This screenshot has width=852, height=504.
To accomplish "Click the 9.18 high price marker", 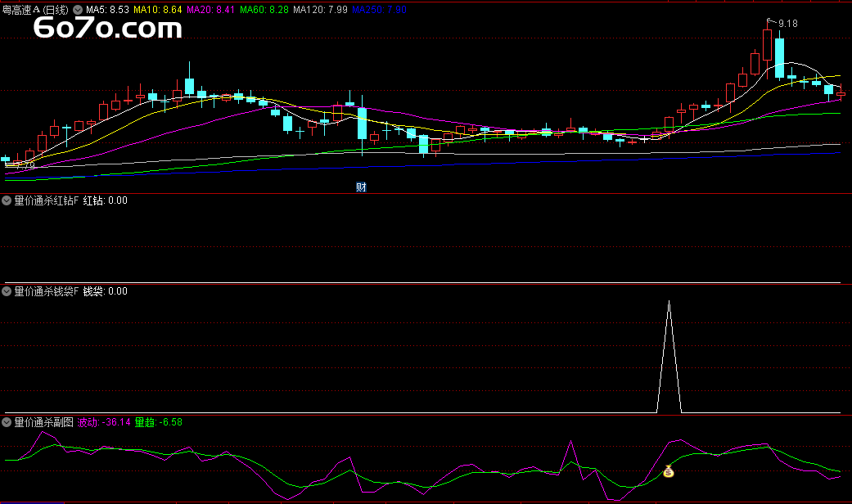I will pos(787,24).
